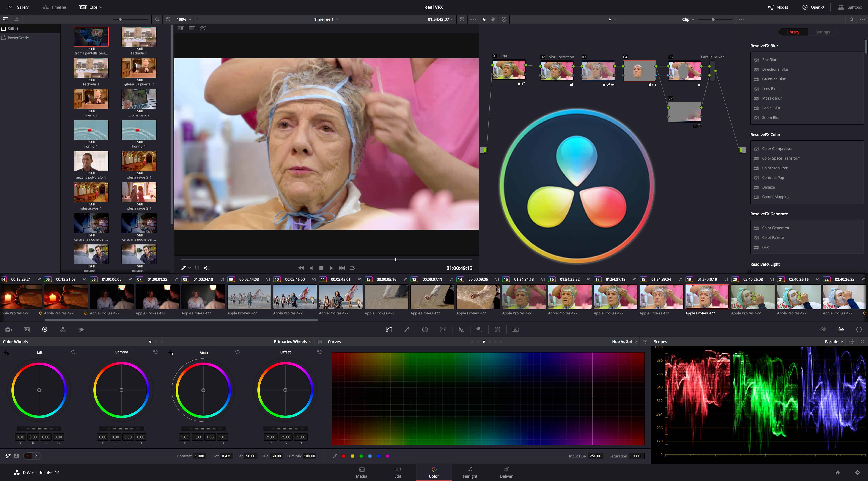The height and width of the screenshot is (481, 868).
Task: Select the OpenFX Library tab
Action: pyautogui.click(x=793, y=32)
